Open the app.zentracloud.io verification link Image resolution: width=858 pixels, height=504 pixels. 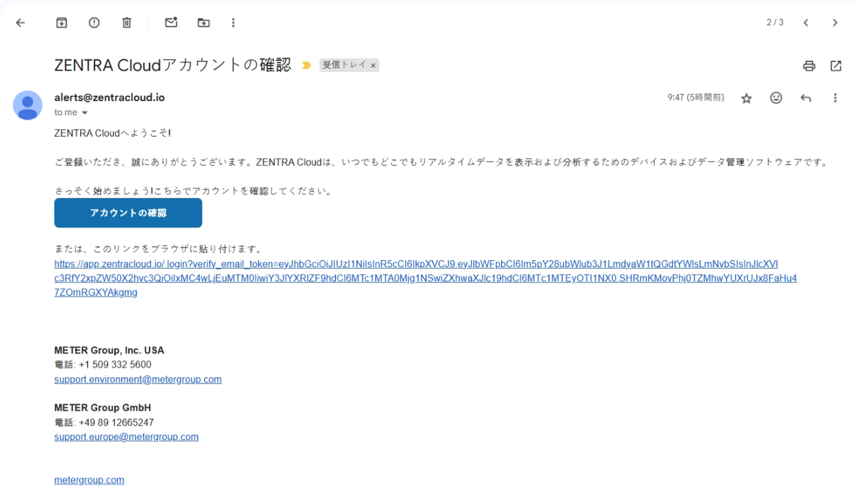(425, 278)
